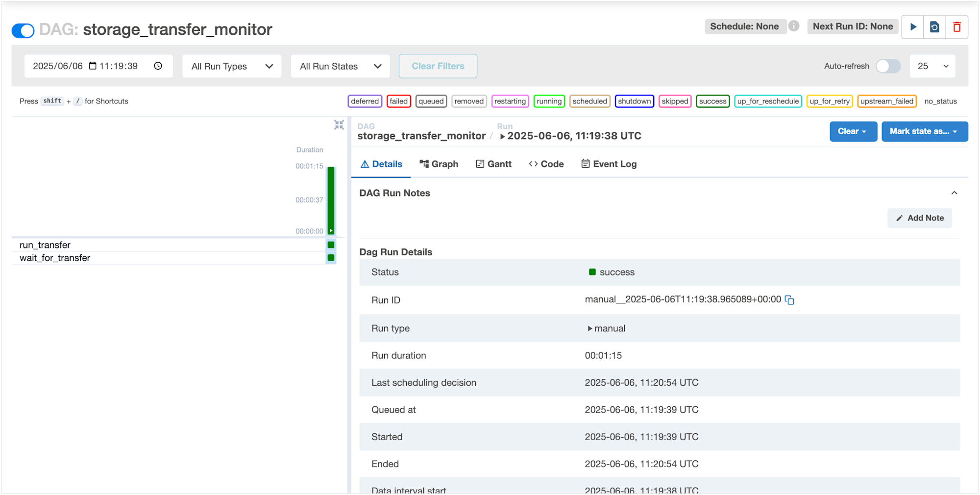This screenshot has width=980, height=495.
Task: Filter by the deferred state legend badge
Action: (365, 101)
